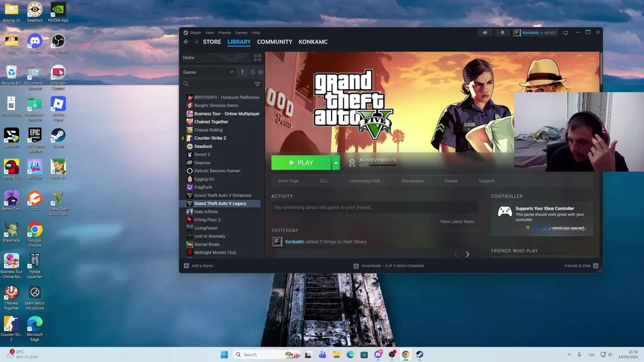The width and height of the screenshot is (644, 362).
Task: Switch to COMMUNITY tab
Action: 275,42
